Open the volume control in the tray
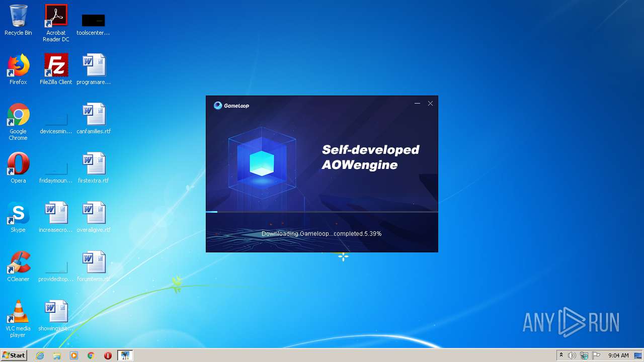Screen dimensions: 644x362 click(x=572, y=355)
